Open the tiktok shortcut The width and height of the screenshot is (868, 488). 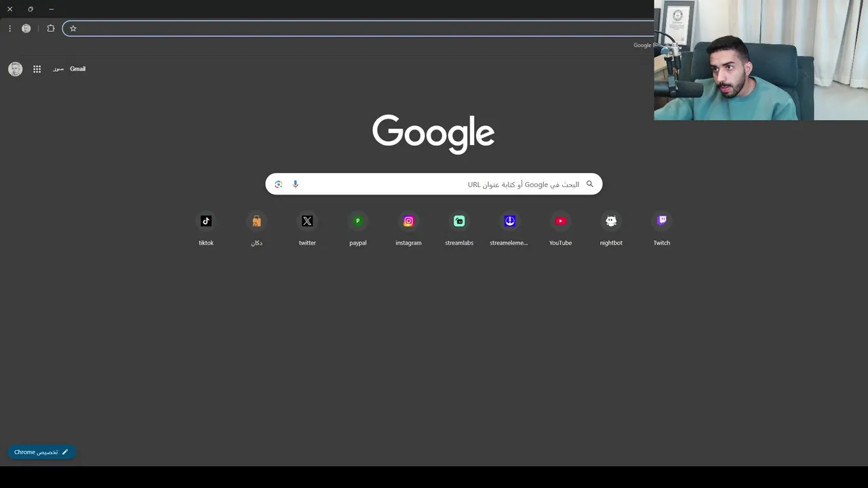pos(206,229)
